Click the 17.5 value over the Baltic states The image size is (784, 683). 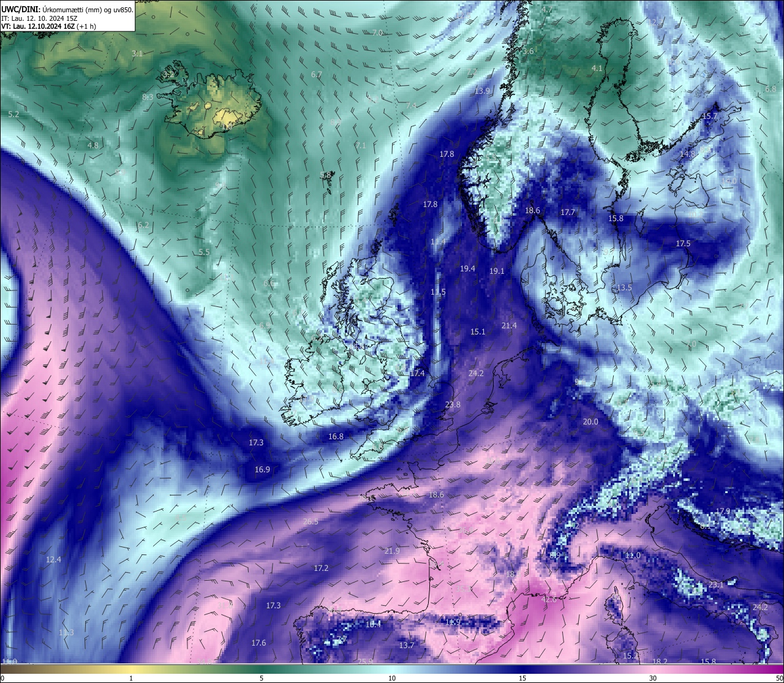click(683, 244)
